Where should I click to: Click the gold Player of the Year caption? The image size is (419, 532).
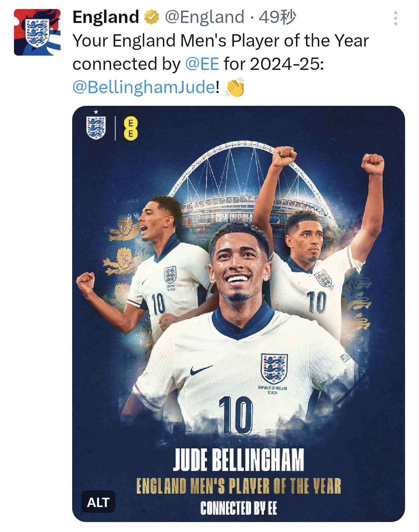coord(238,486)
